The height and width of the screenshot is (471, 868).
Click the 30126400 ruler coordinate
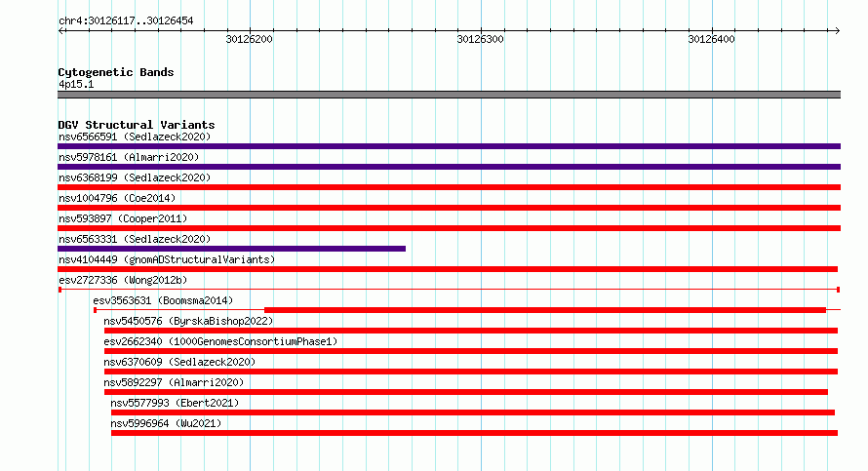[x=711, y=39]
